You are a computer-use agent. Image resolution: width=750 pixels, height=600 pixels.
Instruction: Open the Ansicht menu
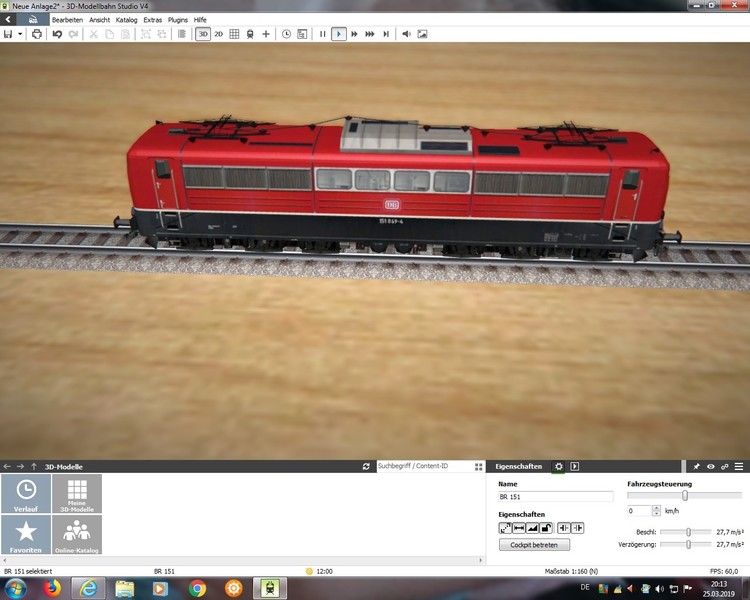pos(99,20)
